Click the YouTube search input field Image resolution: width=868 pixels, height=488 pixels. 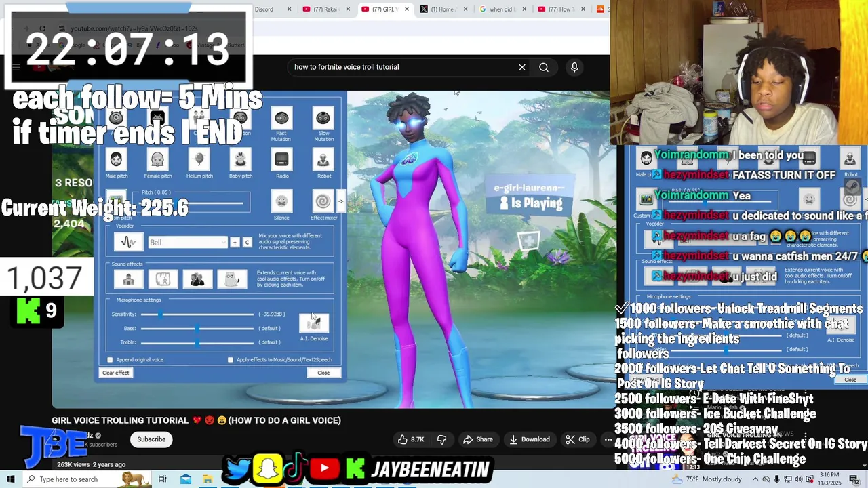400,67
